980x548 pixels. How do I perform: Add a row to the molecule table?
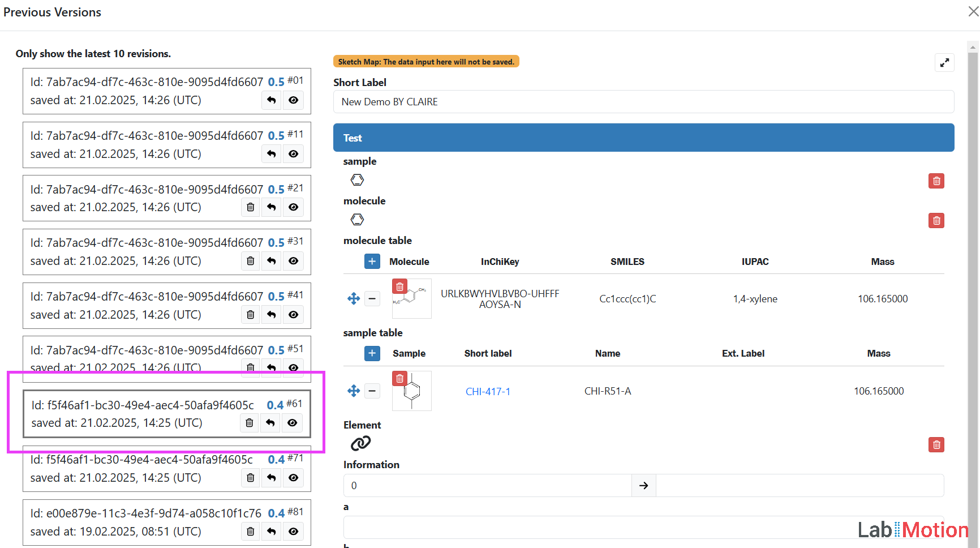tap(372, 262)
